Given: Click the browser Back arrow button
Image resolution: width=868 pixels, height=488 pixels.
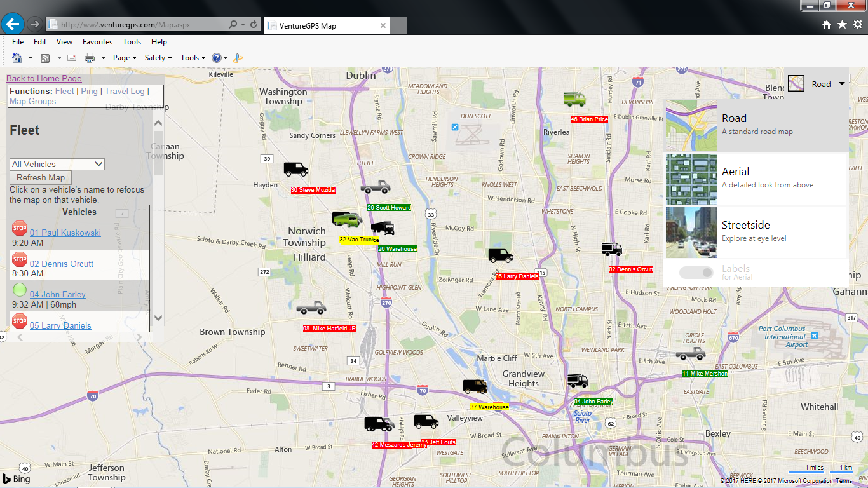Looking at the screenshot, I should coord(13,24).
